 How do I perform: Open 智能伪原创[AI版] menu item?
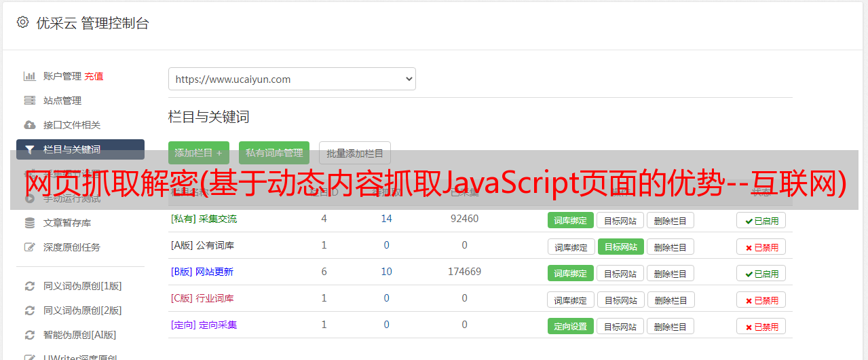79,335
